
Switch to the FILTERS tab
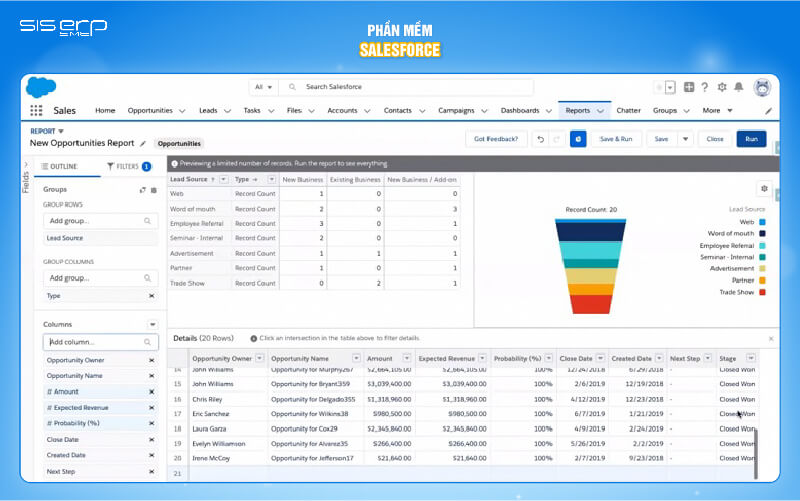click(x=129, y=167)
